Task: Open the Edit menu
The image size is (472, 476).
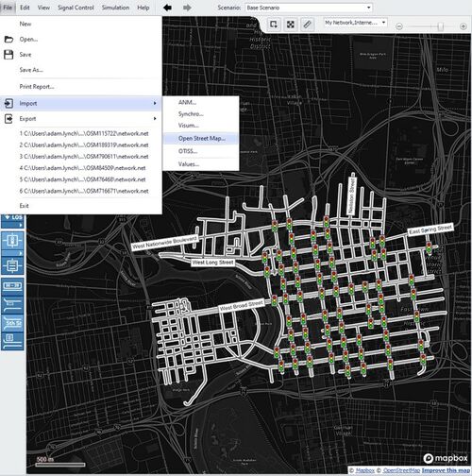Action: [x=25, y=8]
